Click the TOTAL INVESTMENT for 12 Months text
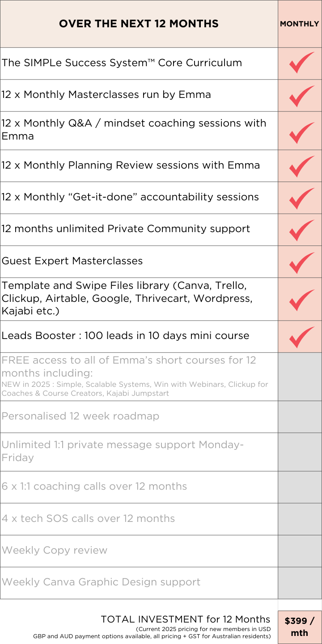This screenshot has width=322, height=644. pos(186,619)
